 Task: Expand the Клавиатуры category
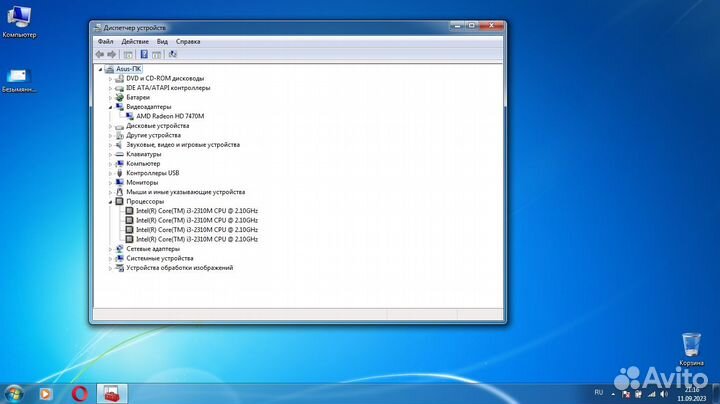pos(110,154)
